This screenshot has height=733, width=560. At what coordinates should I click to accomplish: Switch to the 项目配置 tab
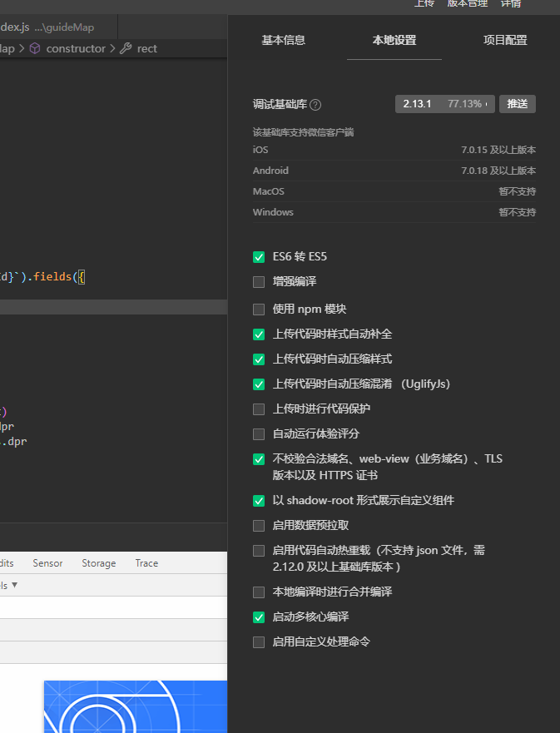tap(505, 40)
